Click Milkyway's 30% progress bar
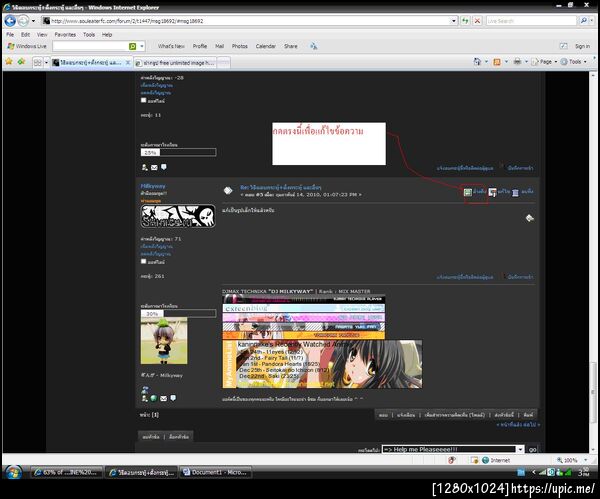Viewport: 600px width, 499px height. click(x=178, y=313)
